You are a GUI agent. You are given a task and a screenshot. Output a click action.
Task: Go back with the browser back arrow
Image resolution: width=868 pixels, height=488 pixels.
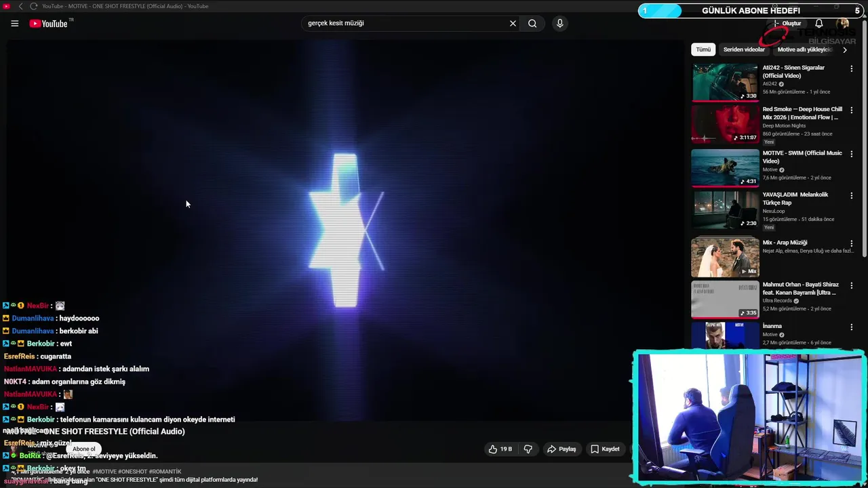(20, 6)
